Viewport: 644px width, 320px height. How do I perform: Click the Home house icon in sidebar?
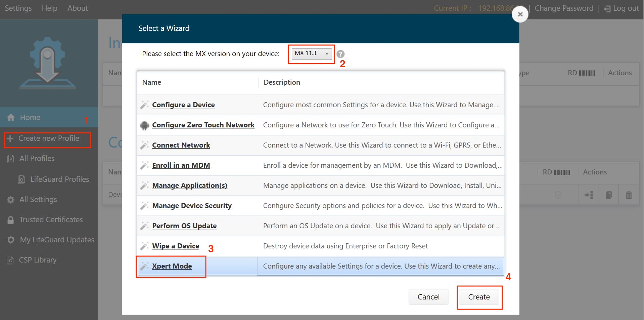11,117
